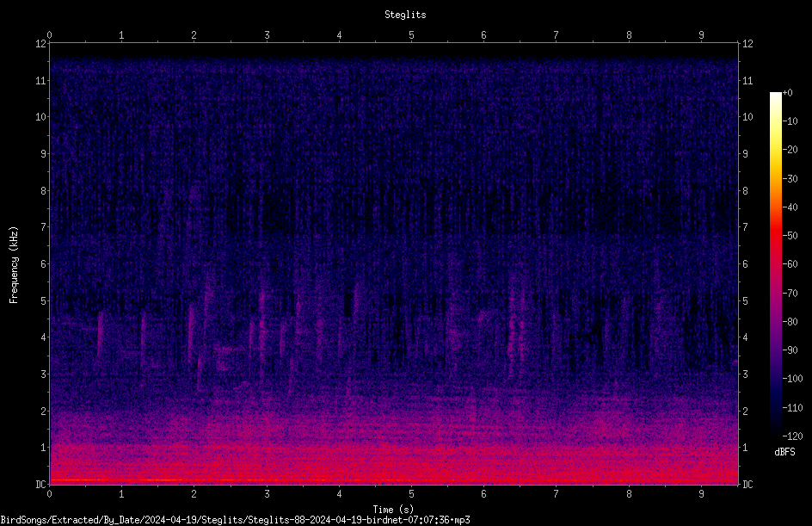The width and height of the screenshot is (812, 526).
Task: Select the 12 kHz label on left axis
Action: (x=40, y=44)
